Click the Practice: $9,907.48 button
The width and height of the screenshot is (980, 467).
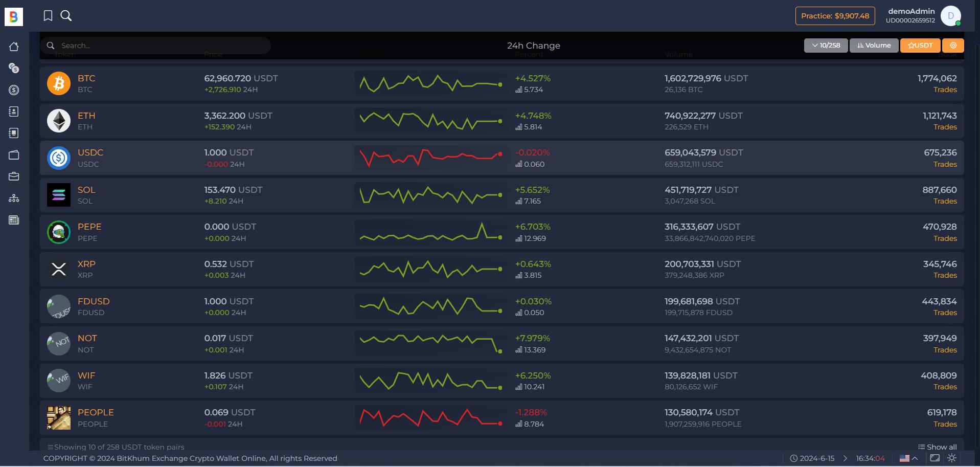pyautogui.click(x=835, y=16)
